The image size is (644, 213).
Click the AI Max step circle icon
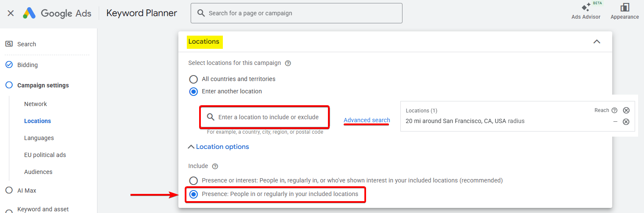[9, 191]
